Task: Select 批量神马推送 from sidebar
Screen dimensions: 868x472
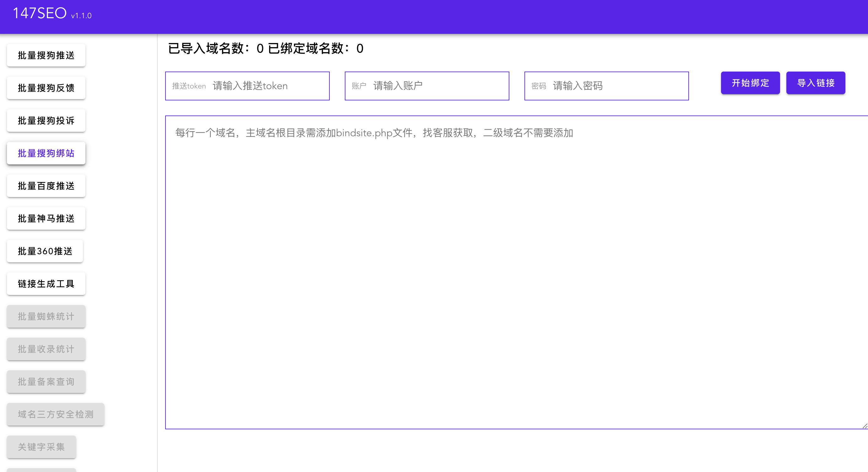Action: 46,218
